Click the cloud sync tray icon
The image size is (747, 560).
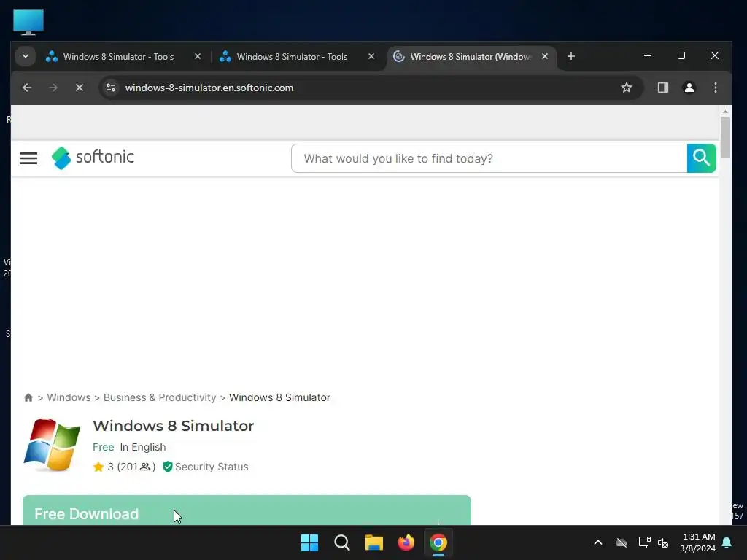point(622,542)
